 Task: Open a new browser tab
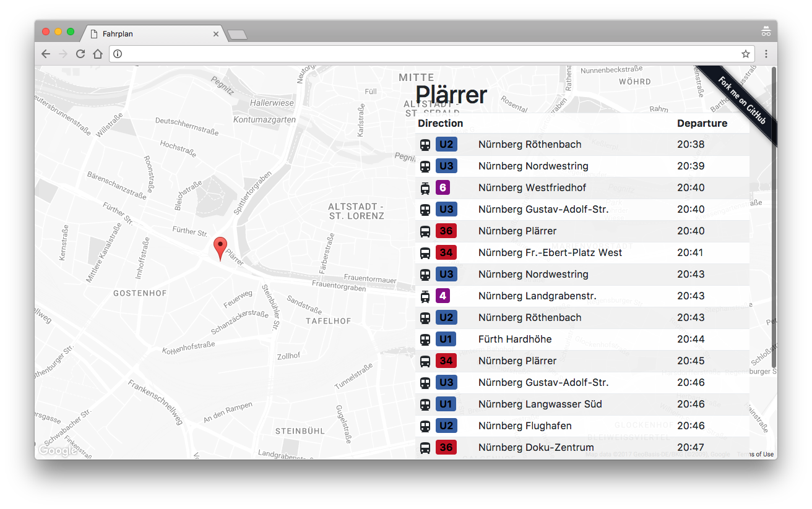238,35
